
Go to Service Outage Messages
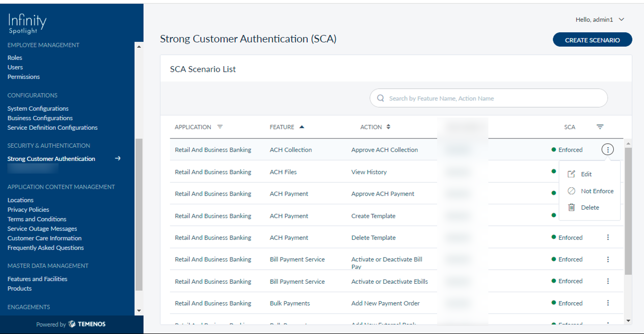point(42,229)
